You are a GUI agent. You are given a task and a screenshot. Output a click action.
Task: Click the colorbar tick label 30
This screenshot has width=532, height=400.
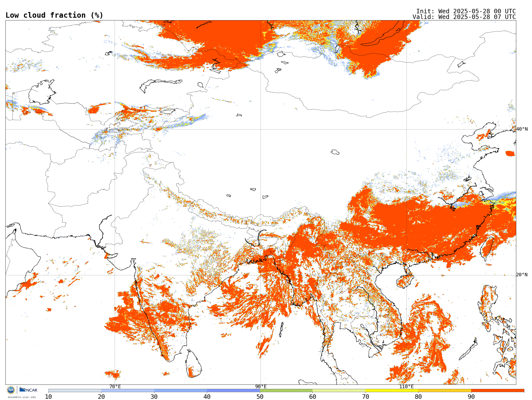(154, 397)
